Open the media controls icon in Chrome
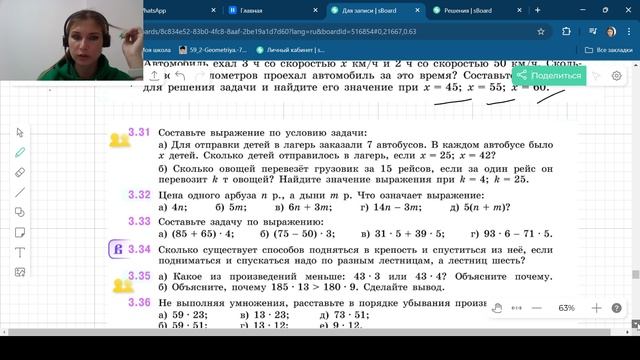The image size is (640, 360). click(x=592, y=31)
